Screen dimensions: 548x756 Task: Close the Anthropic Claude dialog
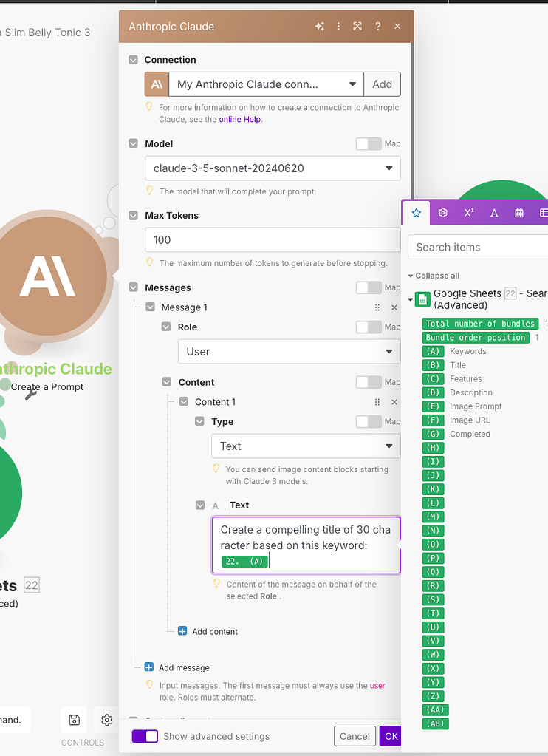[397, 27]
